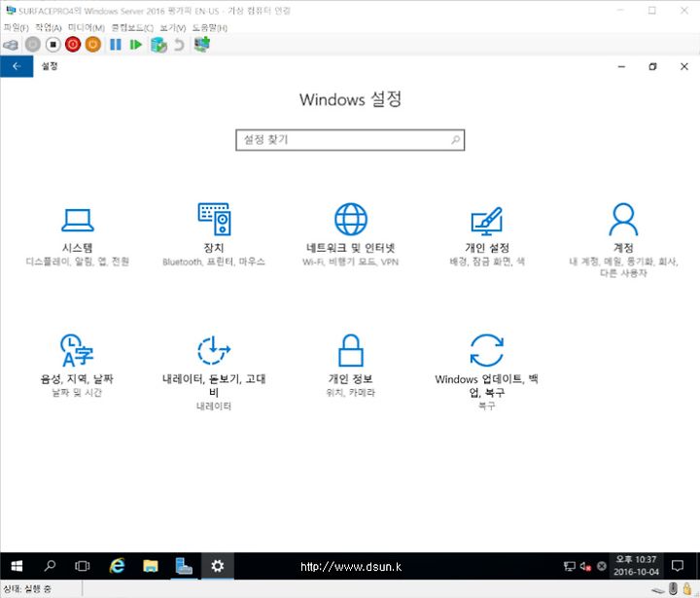Open the 네트워크 및 인터넷 globe icon
700x598 pixels.
point(351,219)
